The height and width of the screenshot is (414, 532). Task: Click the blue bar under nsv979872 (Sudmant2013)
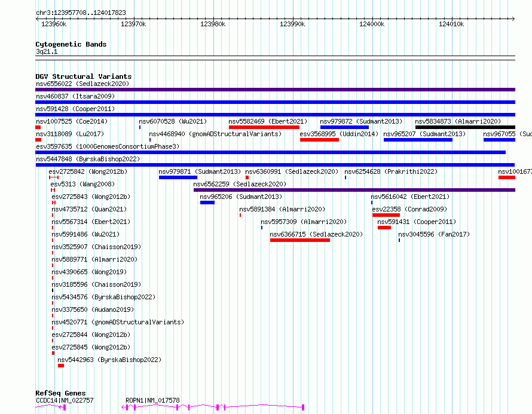pos(344,127)
